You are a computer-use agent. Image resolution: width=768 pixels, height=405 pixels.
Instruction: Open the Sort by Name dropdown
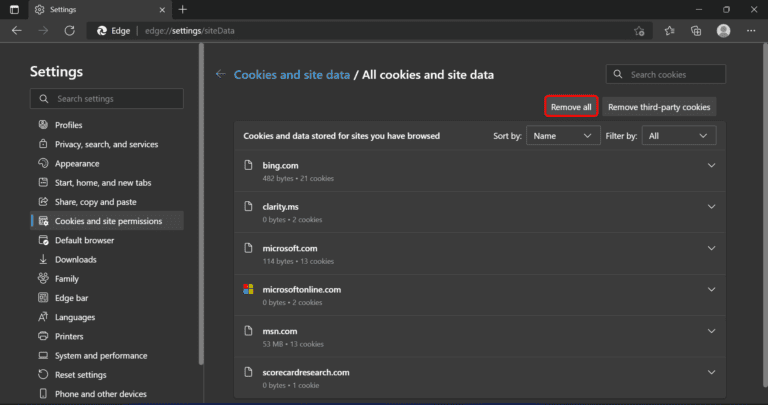click(x=563, y=135)
